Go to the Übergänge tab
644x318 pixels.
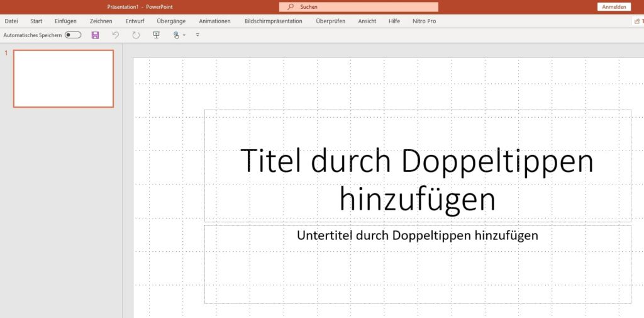[171, 21]
